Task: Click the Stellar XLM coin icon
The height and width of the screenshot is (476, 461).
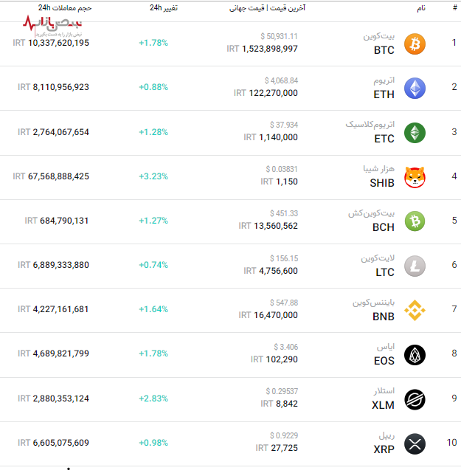Action: click(x=415, y=399)
